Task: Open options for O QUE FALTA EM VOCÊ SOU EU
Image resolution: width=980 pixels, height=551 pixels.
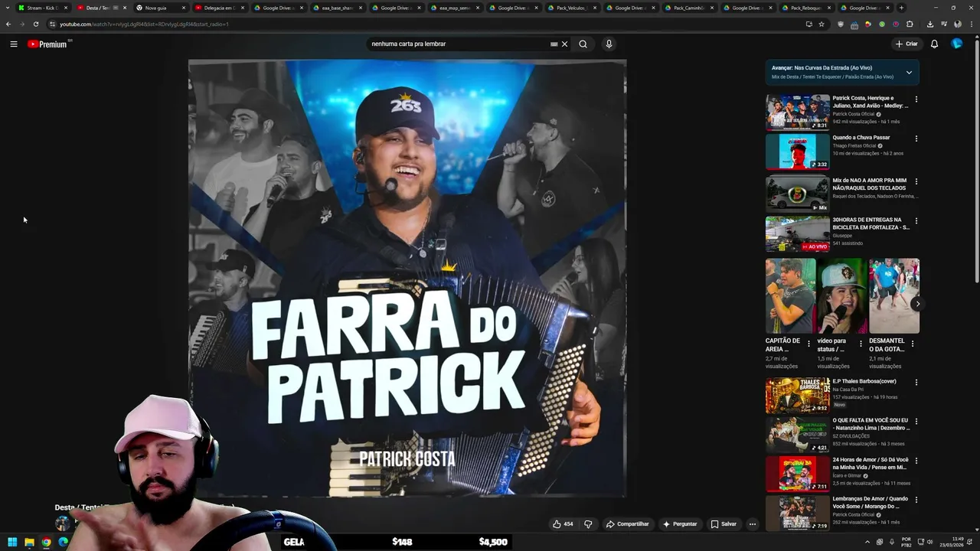Action: 916,422
